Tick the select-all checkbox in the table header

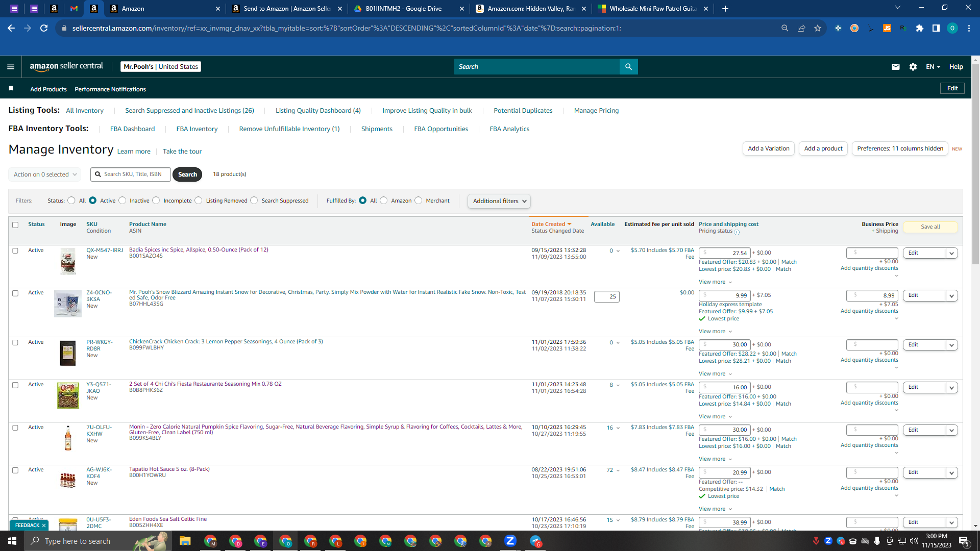pyautogui.click(x=15, y=225)
